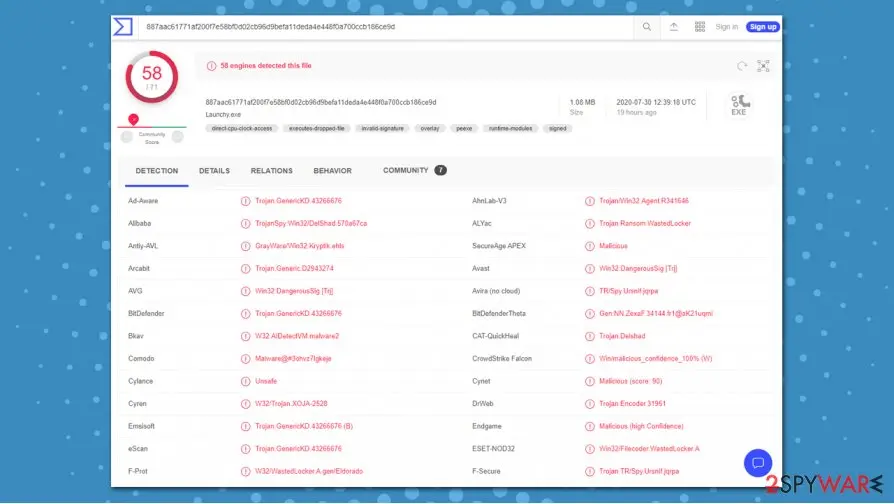Click the Sign in link
This screenshot has height=504, width=894.
tap(726, 27)
